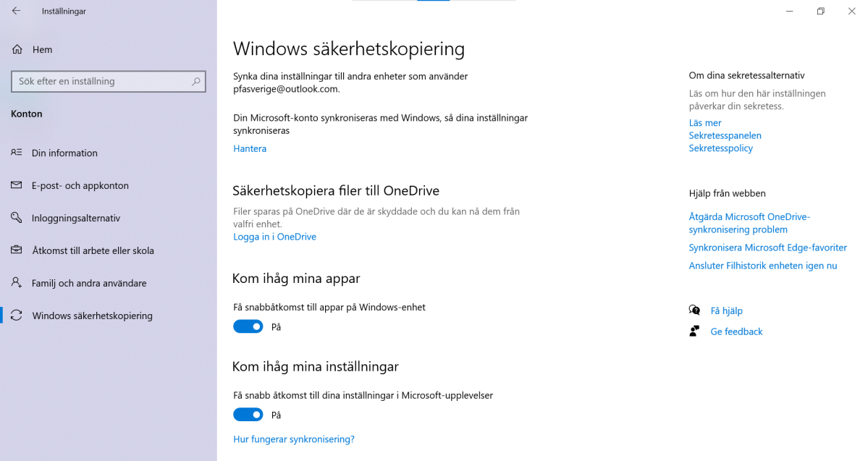Open Familj och andra användare section

pyautogui.click(x=89, y=283)
